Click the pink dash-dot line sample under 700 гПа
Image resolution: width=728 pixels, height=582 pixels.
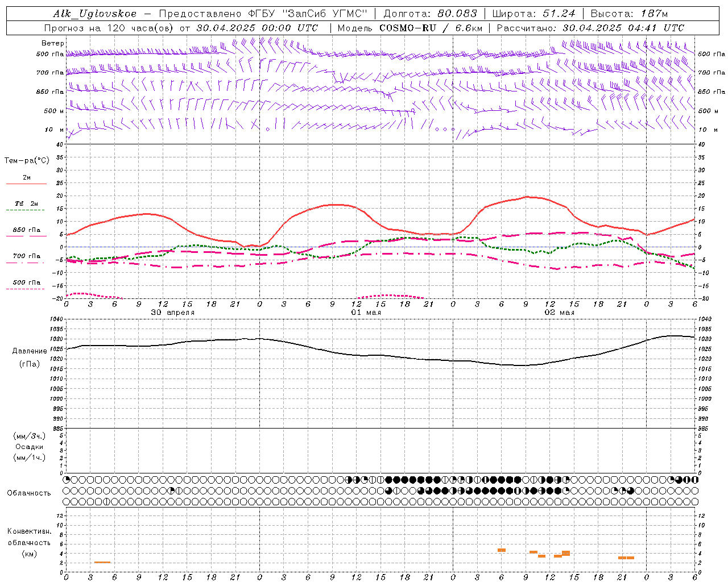(x=25, y=263)
